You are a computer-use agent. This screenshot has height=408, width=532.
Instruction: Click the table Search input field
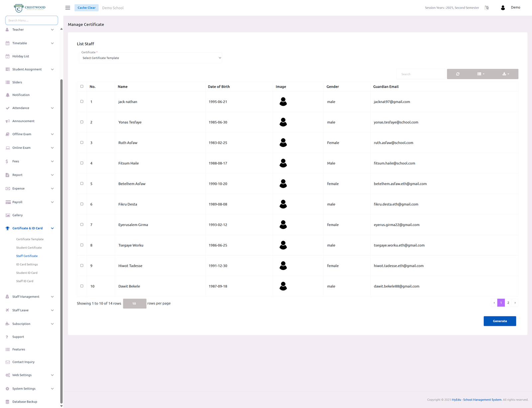(421, 74)
